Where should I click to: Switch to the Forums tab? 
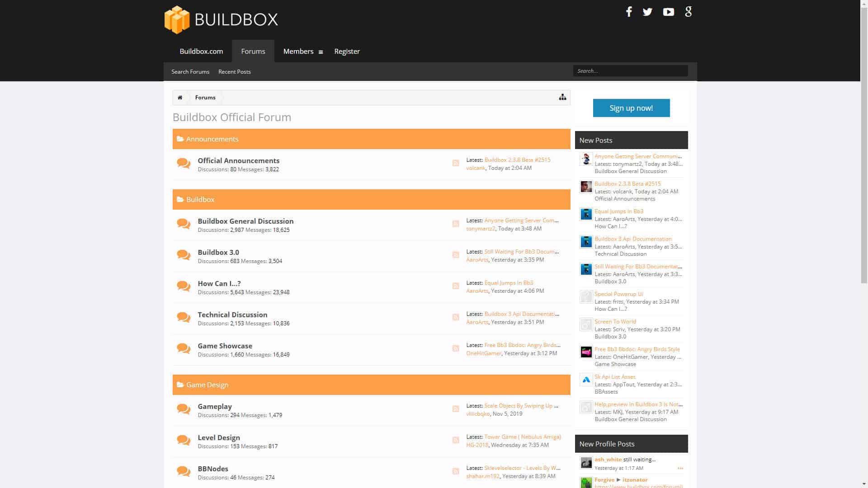coord(253,51)
